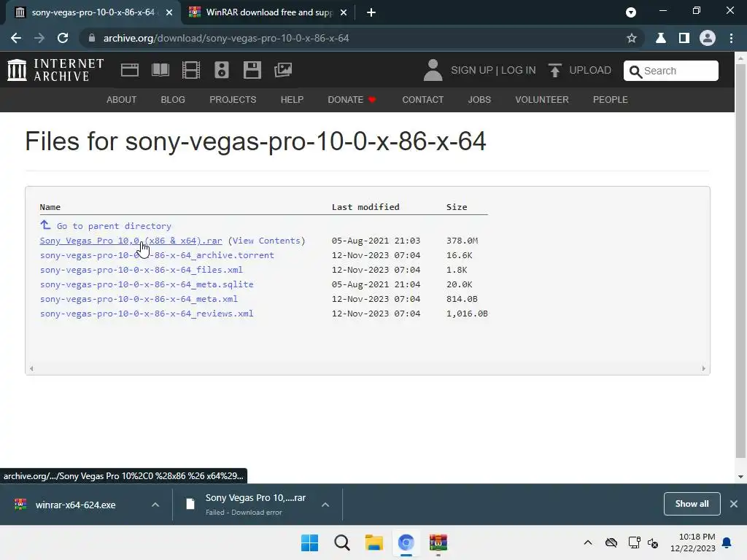The image size is (747, 560).
Task: Close the WinRAR download tab
Action: (344, 12)
